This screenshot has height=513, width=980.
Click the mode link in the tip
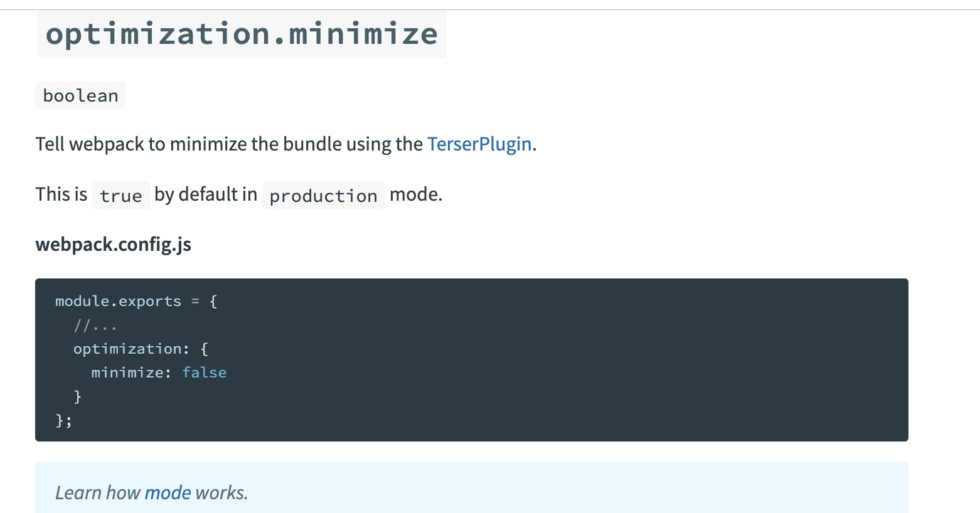(x=168, y=493)
